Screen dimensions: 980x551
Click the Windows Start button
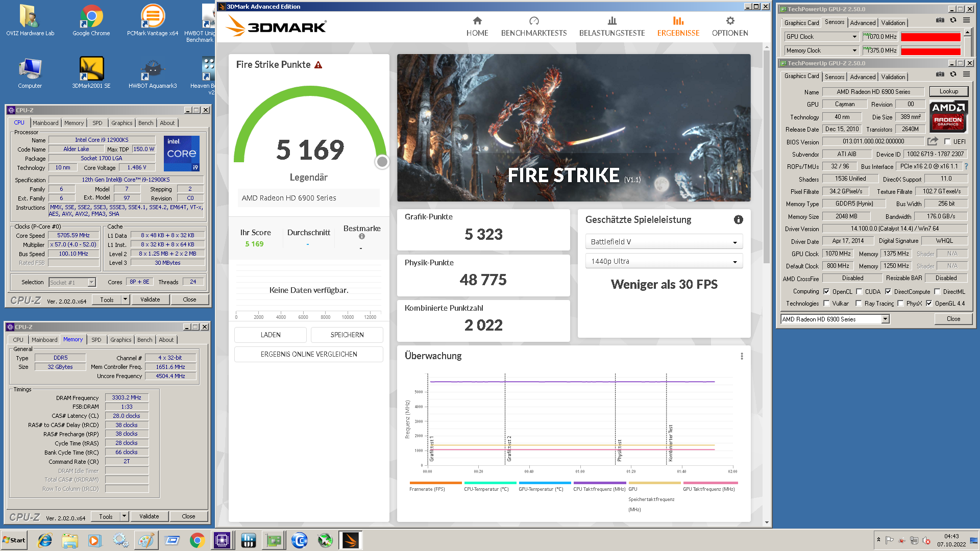point(14,540)
